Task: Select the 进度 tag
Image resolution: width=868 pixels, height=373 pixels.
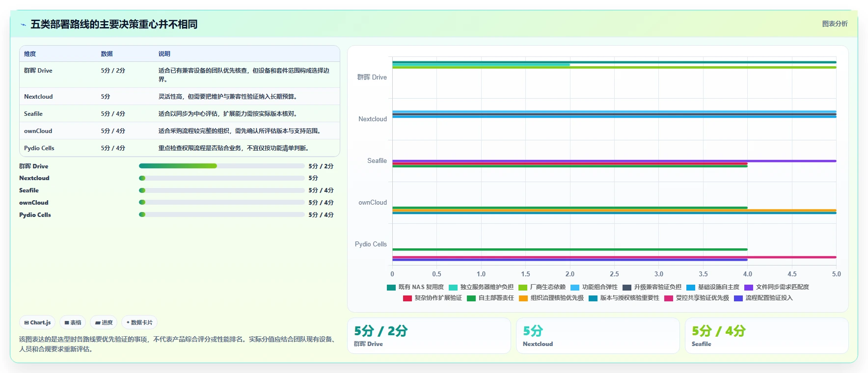Action: pos(104,322)
